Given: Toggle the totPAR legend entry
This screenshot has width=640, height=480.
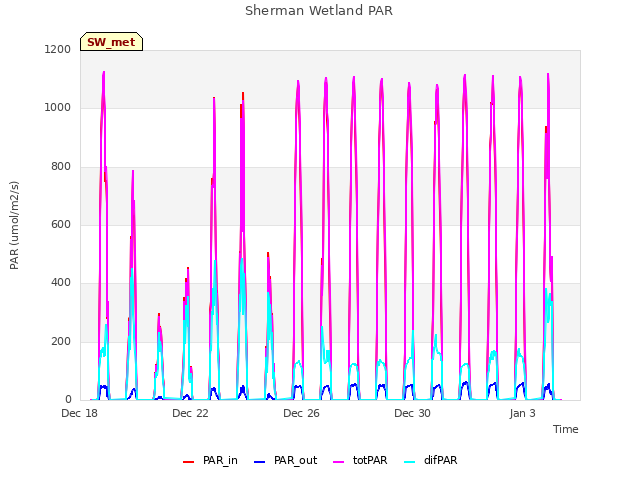Looking at the screenshot, I should point(360,460).
